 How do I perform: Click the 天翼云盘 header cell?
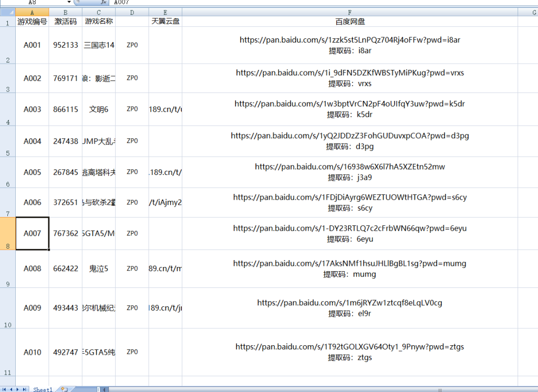coord(165,22)
